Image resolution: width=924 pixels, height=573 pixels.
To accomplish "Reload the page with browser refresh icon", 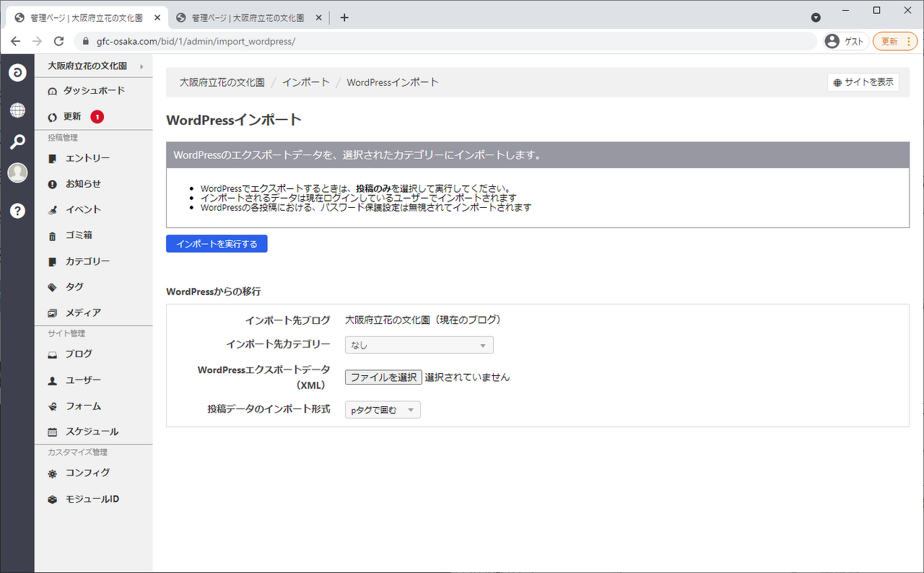I will tap(59, 41).
